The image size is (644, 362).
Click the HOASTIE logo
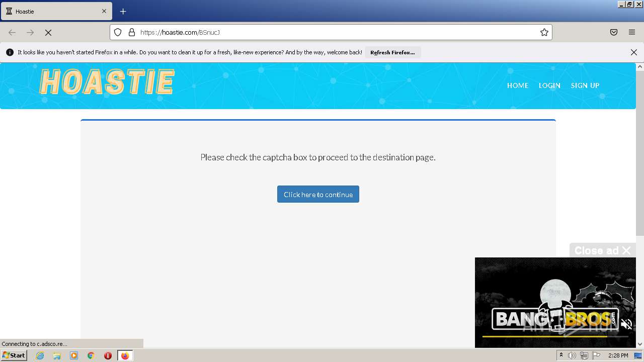(107, 82)
